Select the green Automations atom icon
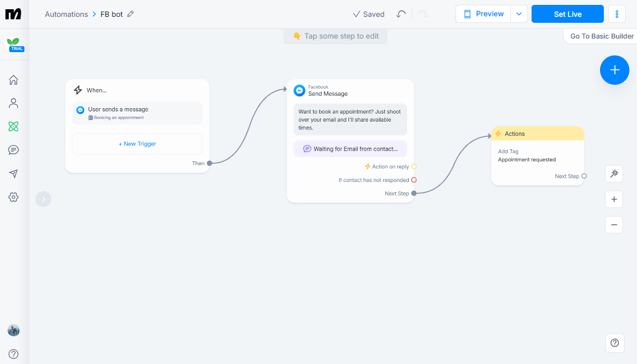 click(14, 126)
